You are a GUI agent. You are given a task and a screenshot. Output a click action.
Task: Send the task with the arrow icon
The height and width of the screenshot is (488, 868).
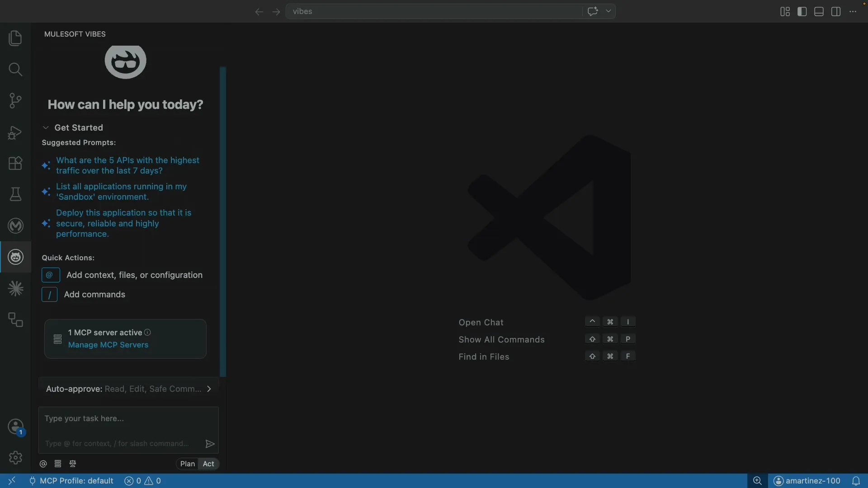210,444
